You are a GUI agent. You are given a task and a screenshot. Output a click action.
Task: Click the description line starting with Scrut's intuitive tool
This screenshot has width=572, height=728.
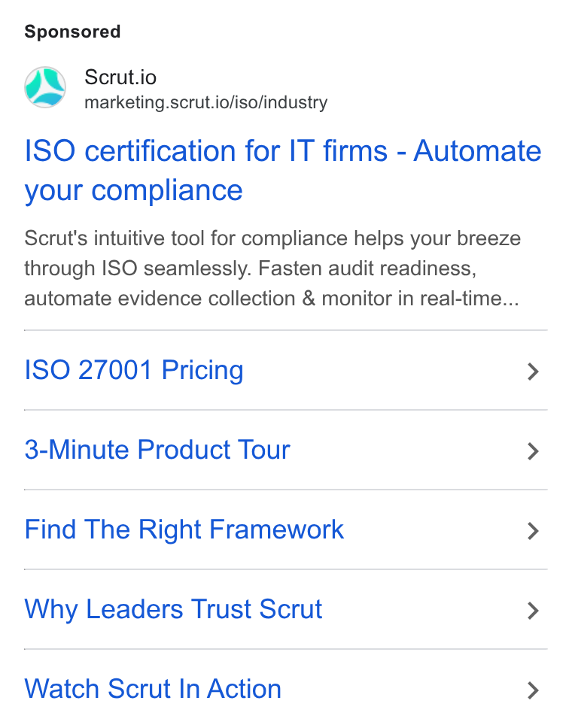coord(272,238)
